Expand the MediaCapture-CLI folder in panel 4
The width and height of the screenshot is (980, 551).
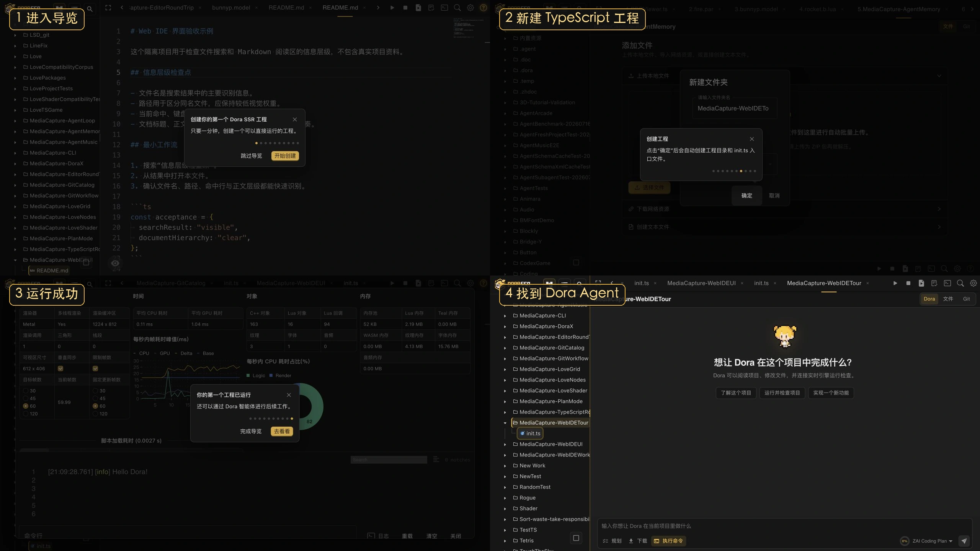(505, 316)
